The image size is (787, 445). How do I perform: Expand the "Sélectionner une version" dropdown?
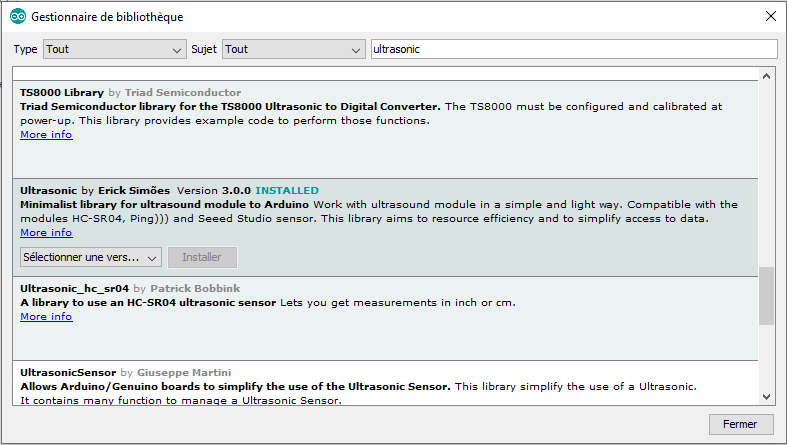click(90, 257)
